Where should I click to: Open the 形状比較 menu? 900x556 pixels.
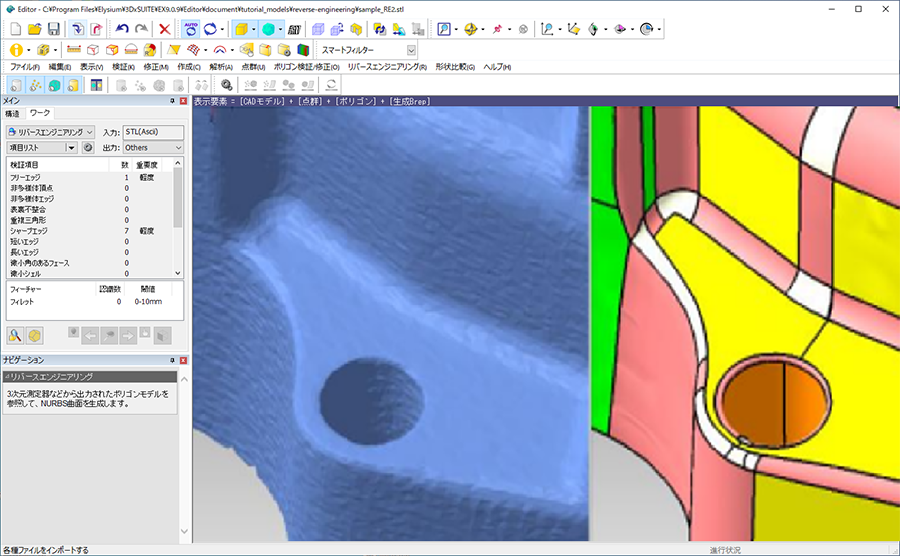(455, 67)
